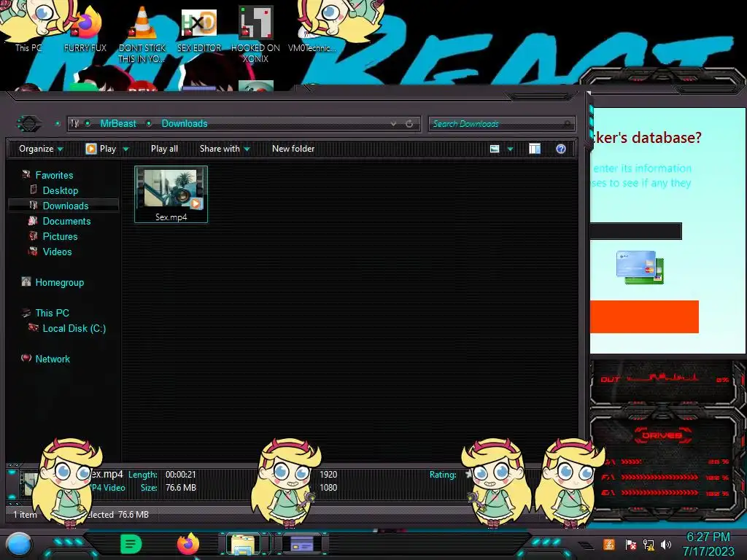Click the MrBeast breadcrumb

tap(118, 124)
